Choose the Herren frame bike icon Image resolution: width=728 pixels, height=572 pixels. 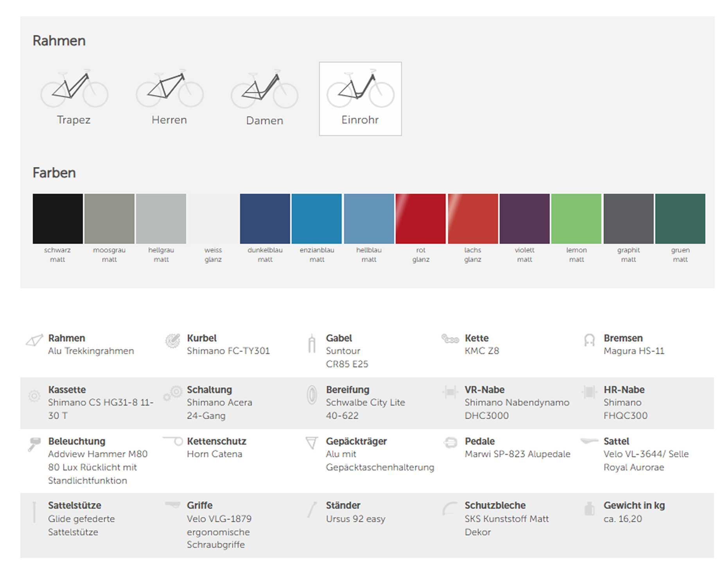[x=169, y=89]
